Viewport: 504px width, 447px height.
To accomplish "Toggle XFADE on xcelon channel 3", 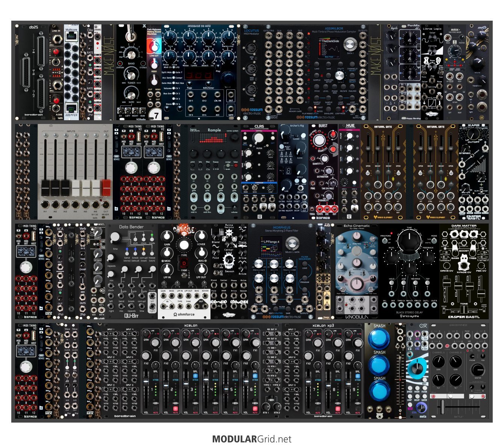I will tap(195, 376).
